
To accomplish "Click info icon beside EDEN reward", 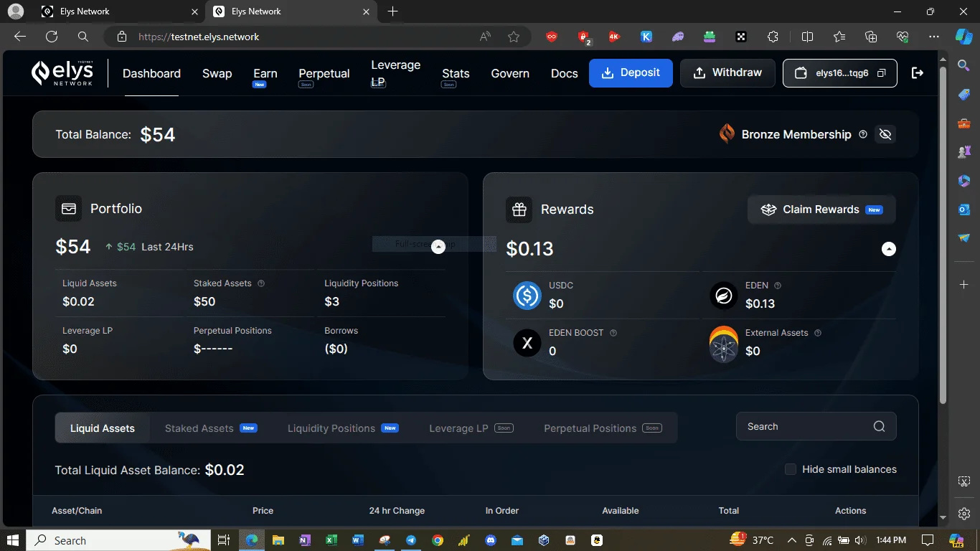I will [778, 286].
